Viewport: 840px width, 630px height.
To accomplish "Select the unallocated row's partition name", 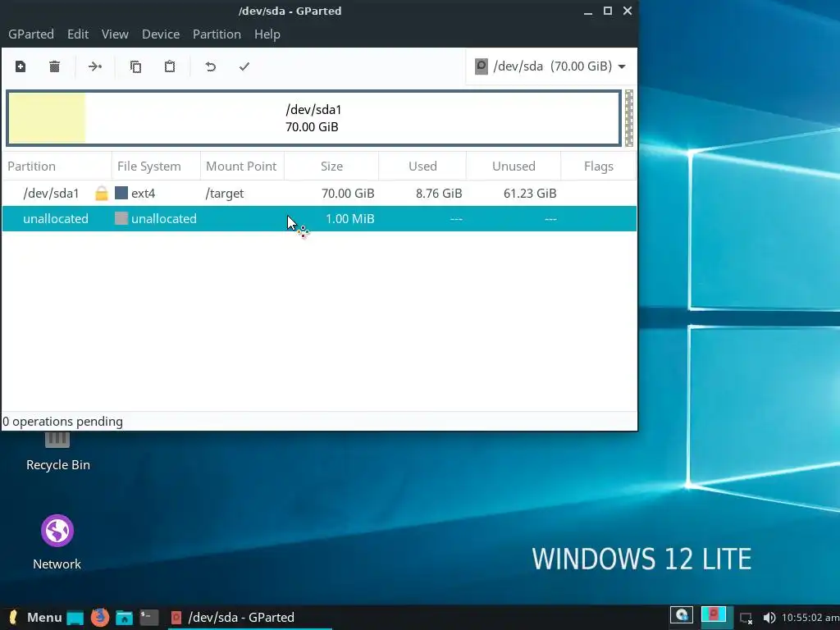I will (56, 218).
